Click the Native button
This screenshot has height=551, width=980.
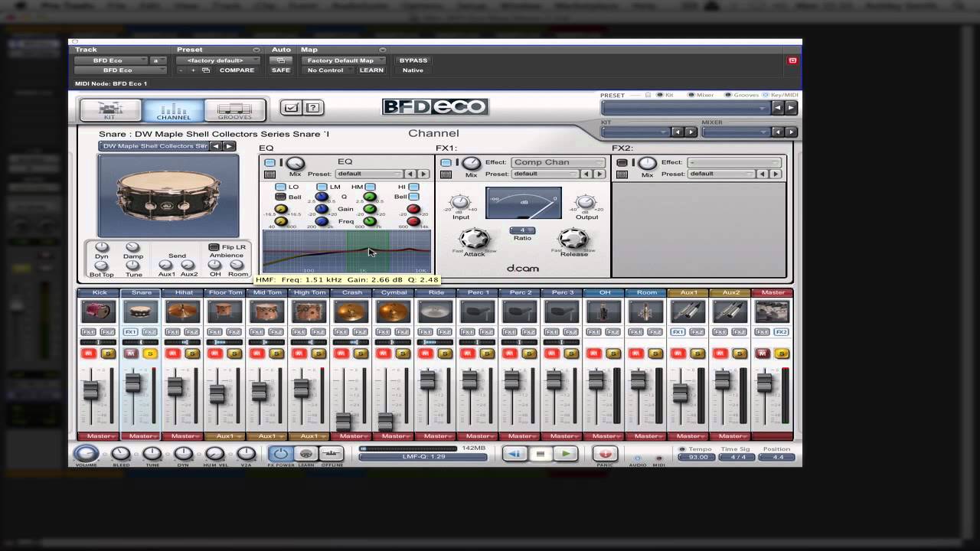[x=413, y=70]
